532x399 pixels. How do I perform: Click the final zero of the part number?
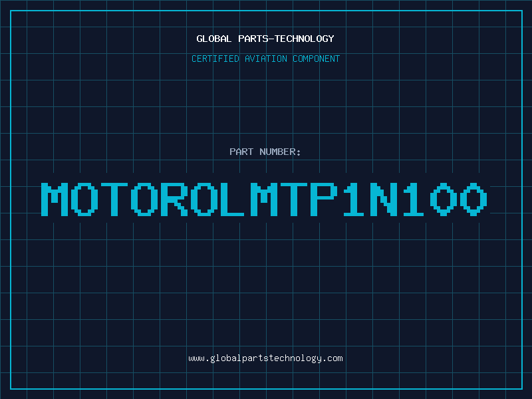coord(474,199)
